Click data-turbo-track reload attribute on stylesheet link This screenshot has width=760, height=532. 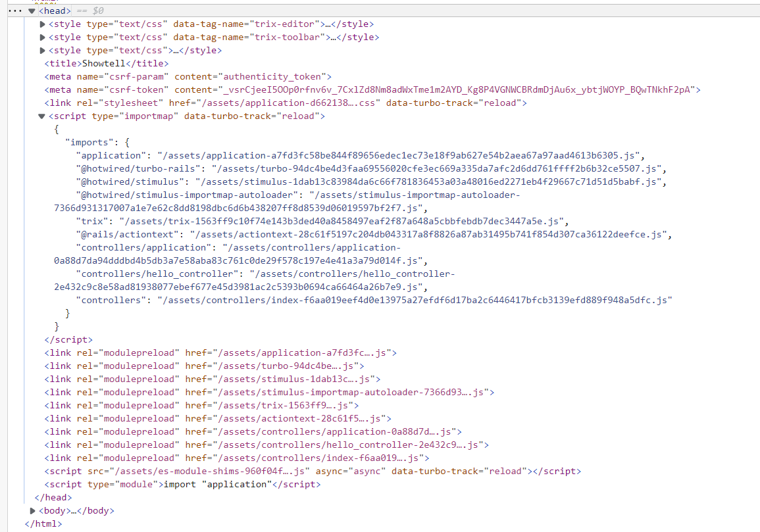point(453,103)
